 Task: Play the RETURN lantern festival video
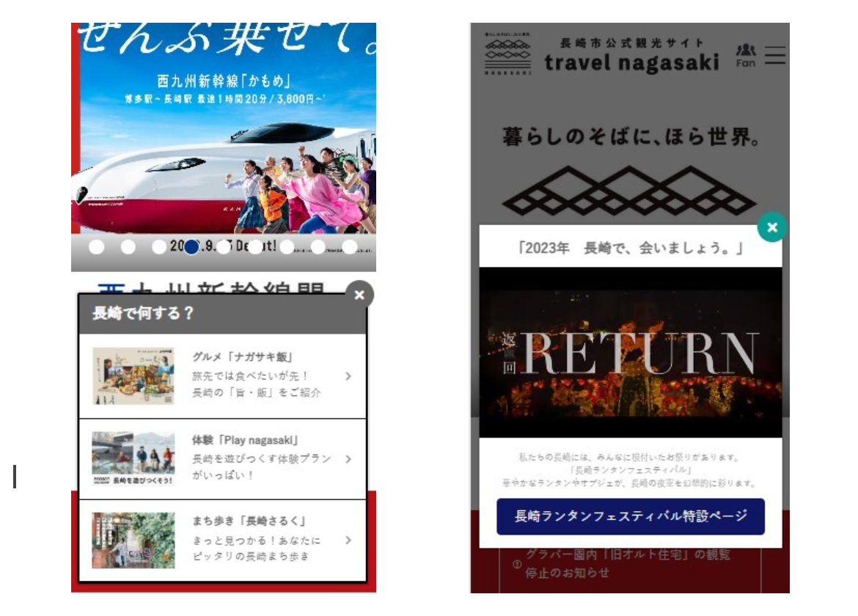(631, 352)
